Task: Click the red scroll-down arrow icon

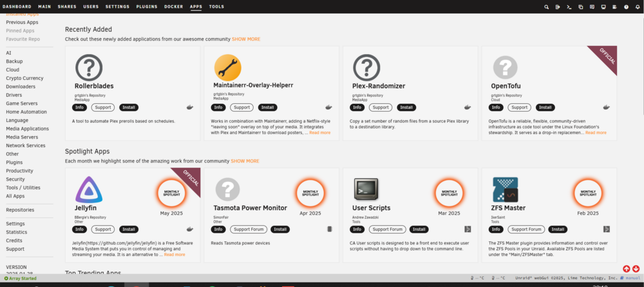Action: 636,269
